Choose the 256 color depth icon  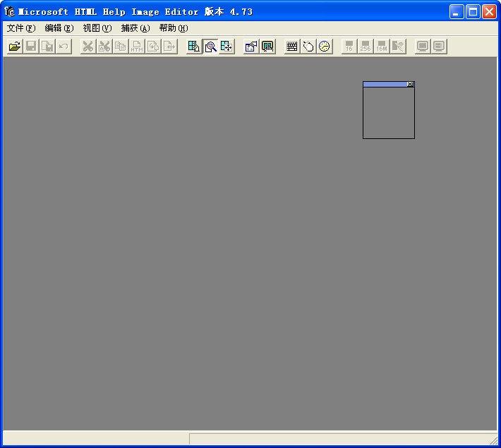tap(366, 47)
